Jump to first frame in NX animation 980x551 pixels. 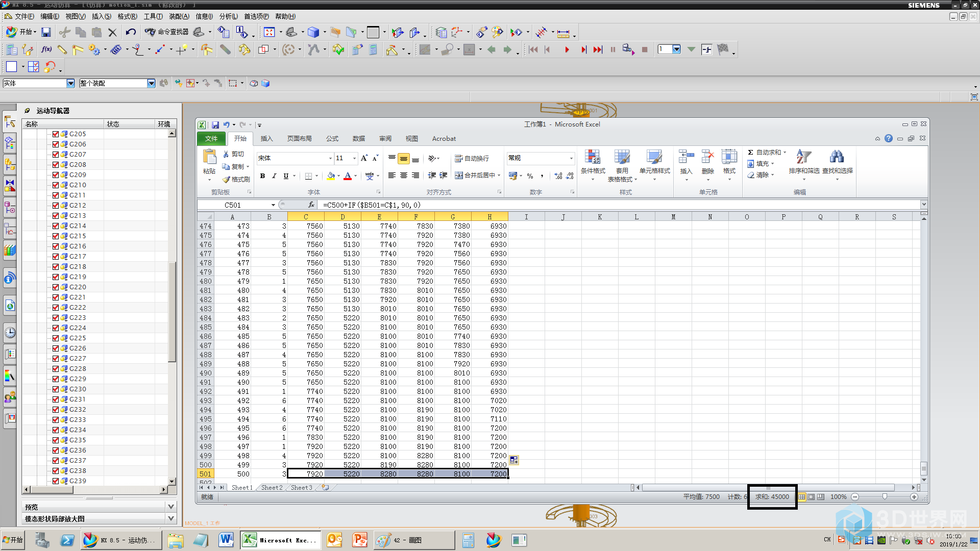click(x=533, y=49)
